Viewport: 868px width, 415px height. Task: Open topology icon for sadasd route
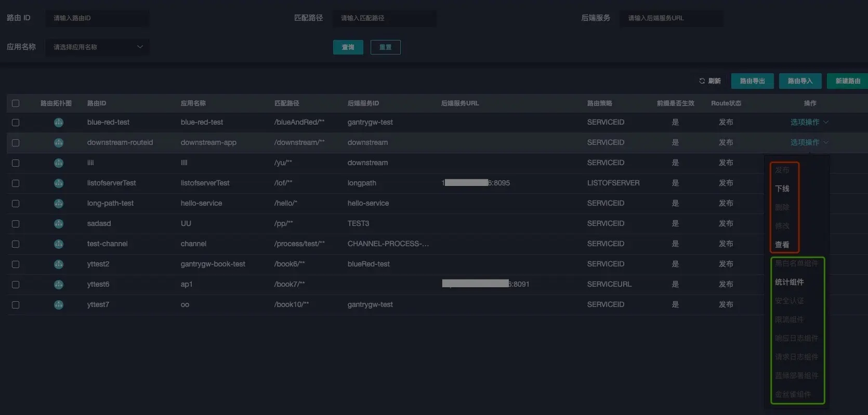pyautogui.click(x=59, y=224)
